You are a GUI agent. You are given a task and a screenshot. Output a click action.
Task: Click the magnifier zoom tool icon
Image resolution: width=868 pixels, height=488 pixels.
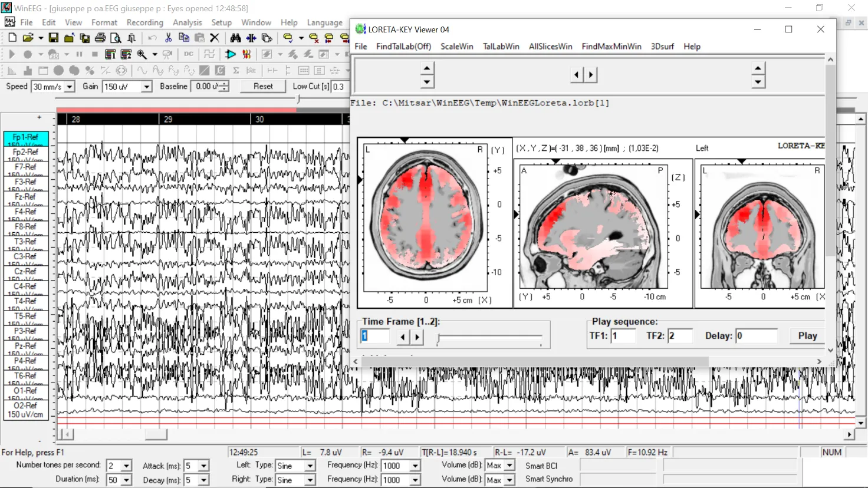point(142,54)
